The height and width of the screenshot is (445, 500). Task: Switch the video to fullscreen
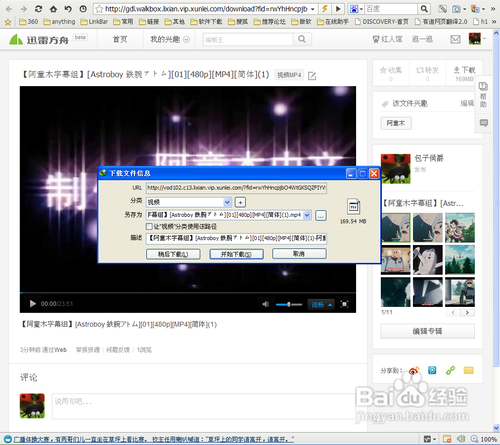[344, 304]
